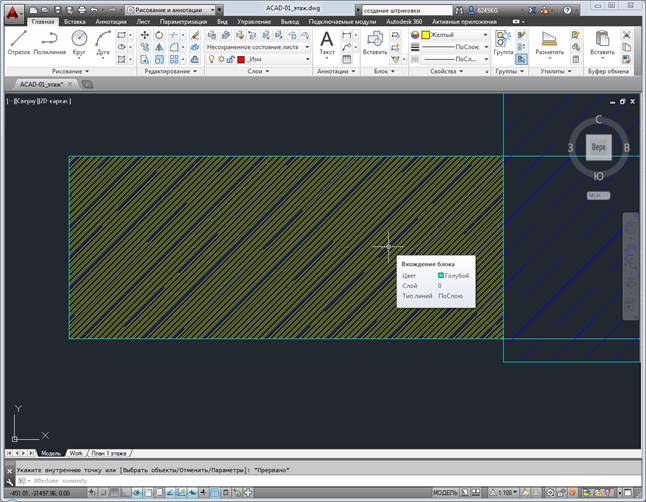Viewport: 646px width, 502px height.
Task: Click the Move tool icon in Редактирование
Action: click(145, 35)
